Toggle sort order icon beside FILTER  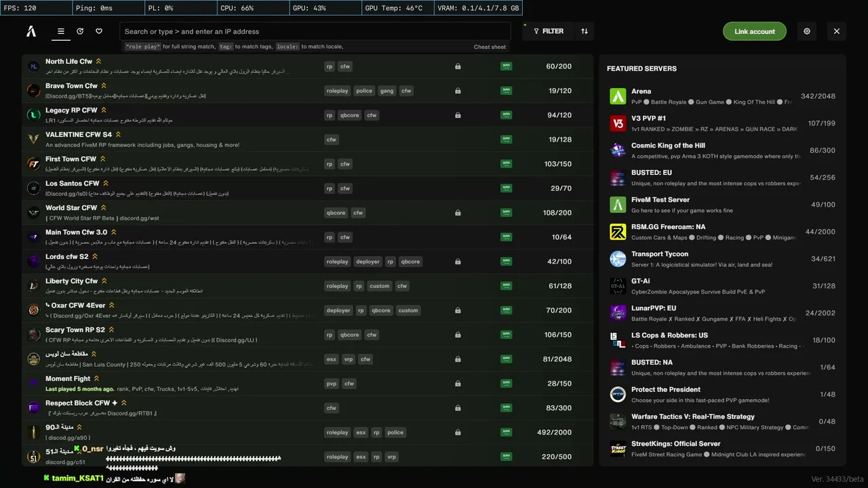pyautogui.click(x=585, y=31)
